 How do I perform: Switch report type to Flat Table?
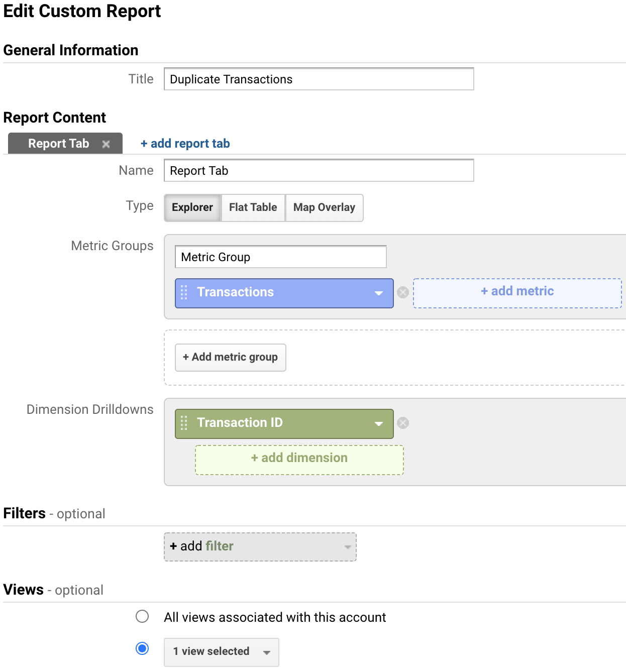pyautogui.click(x=253, y=207)
